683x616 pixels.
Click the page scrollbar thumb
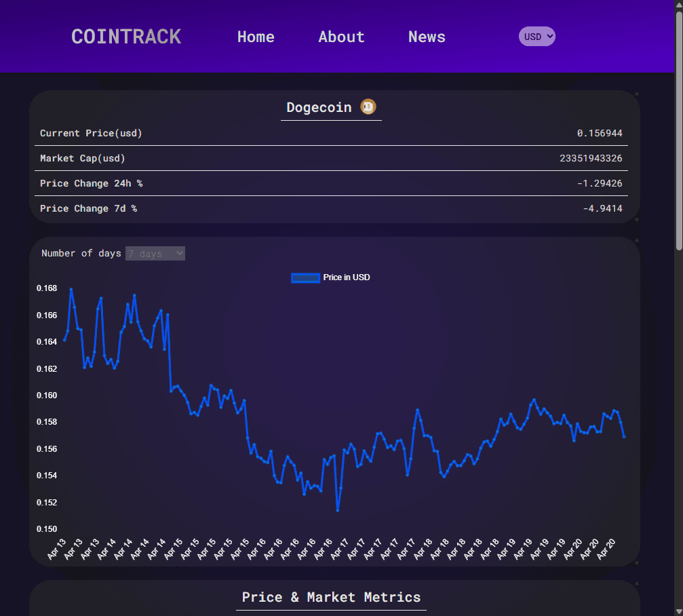pos(679,131)
